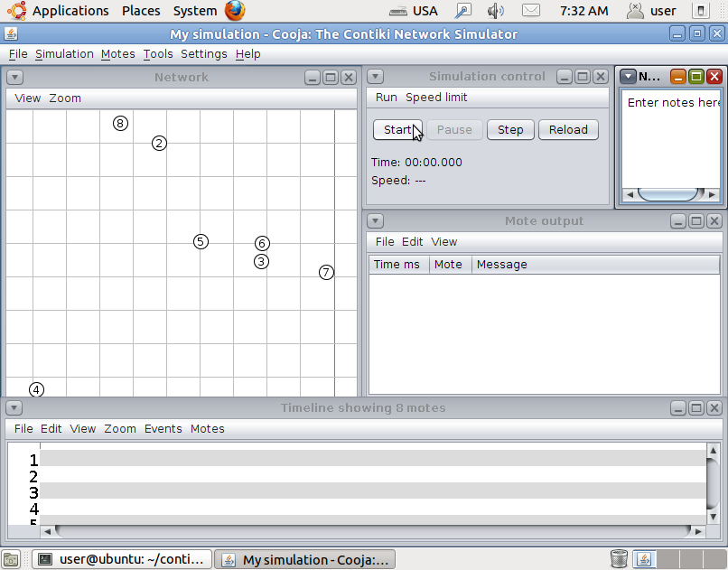Click the Cooja window title bar icon
The image size is (728, 570).
pos(11,34)
